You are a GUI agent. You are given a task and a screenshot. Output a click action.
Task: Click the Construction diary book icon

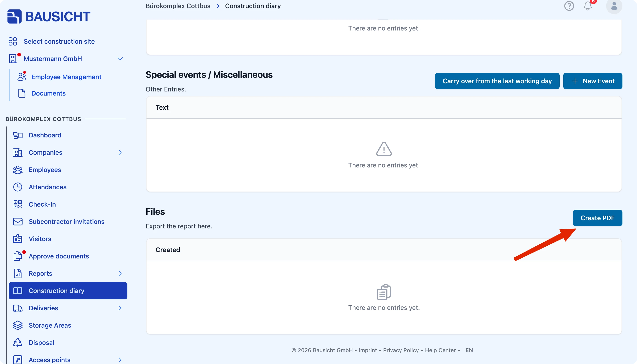click(18, 291)
